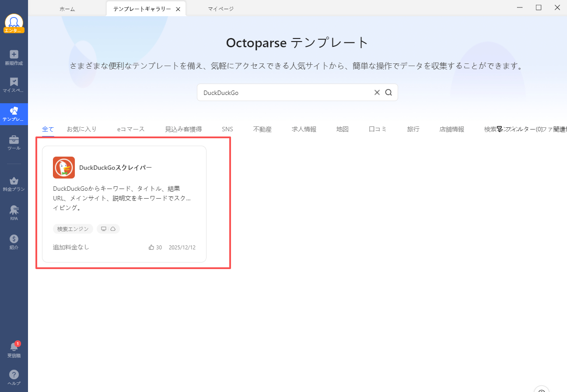Open the ツール icon in the sidebar
Image resolution: width=567 pixels, height=392 pixels.
[14, 142]
